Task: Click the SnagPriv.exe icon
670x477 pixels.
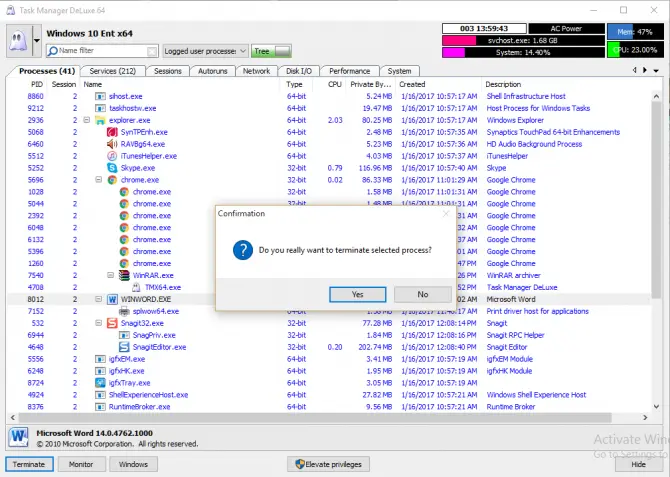Action: (124, 335)
